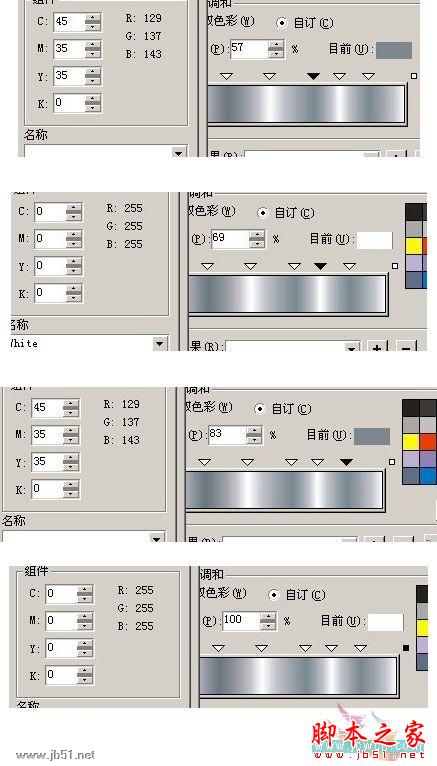Select the black triangle marker in the 83% dialog
Image resolution: width=437 pixels, height=766 pixels.
346,462
